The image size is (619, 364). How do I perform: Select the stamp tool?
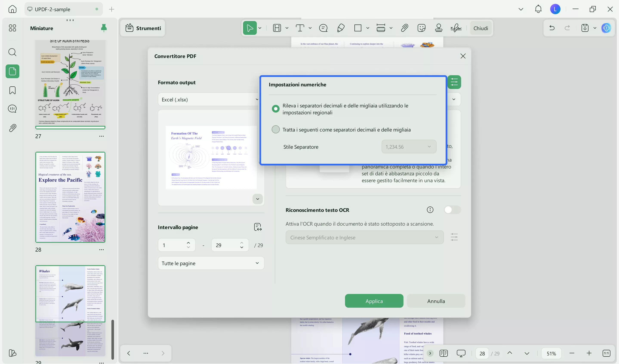point(439,28)
